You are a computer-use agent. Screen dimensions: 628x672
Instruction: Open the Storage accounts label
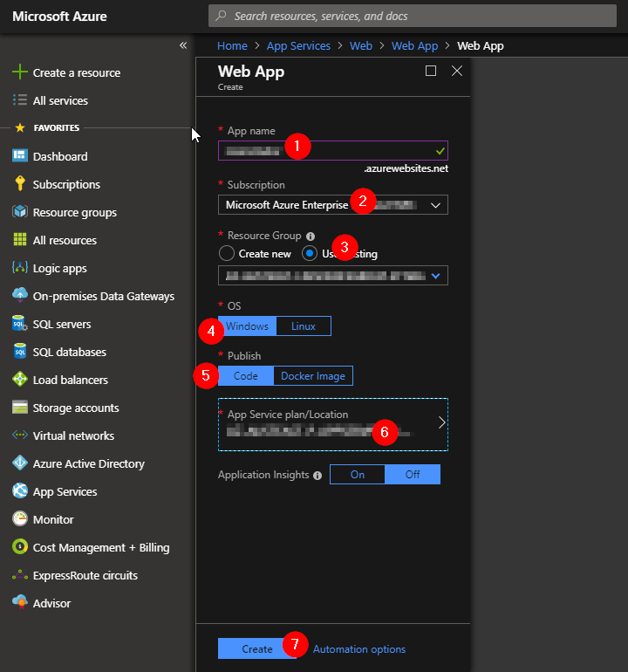click(76, 408)
